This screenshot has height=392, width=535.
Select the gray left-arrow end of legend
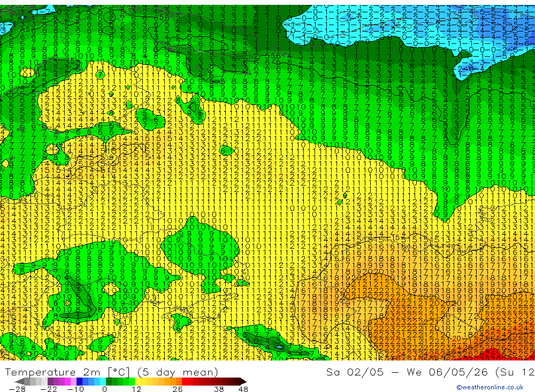19,382
